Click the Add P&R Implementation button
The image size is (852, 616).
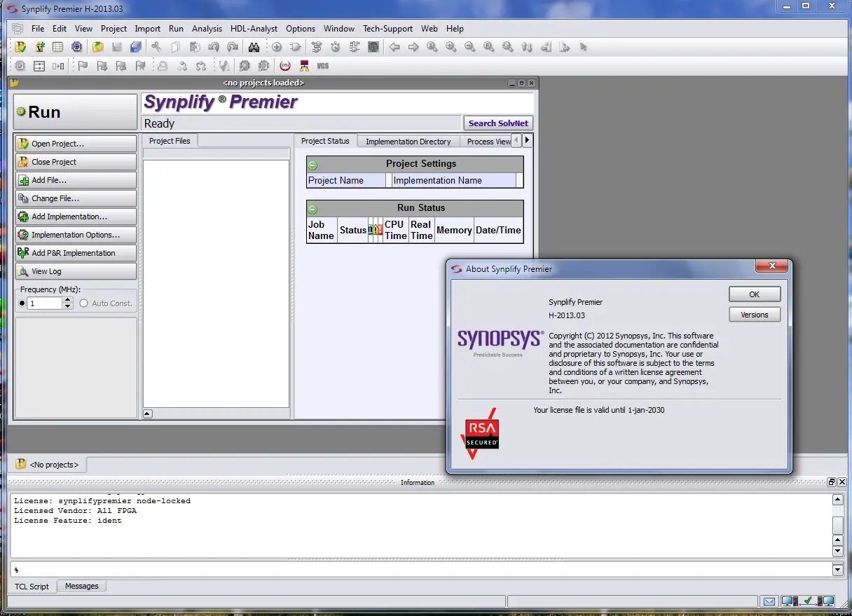coord(76,253)
